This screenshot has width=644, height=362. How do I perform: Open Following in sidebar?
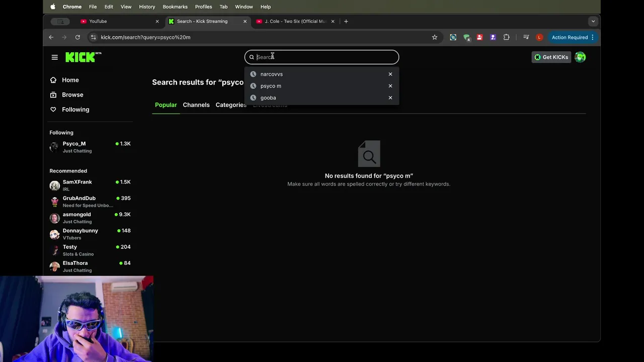(69, 109)
